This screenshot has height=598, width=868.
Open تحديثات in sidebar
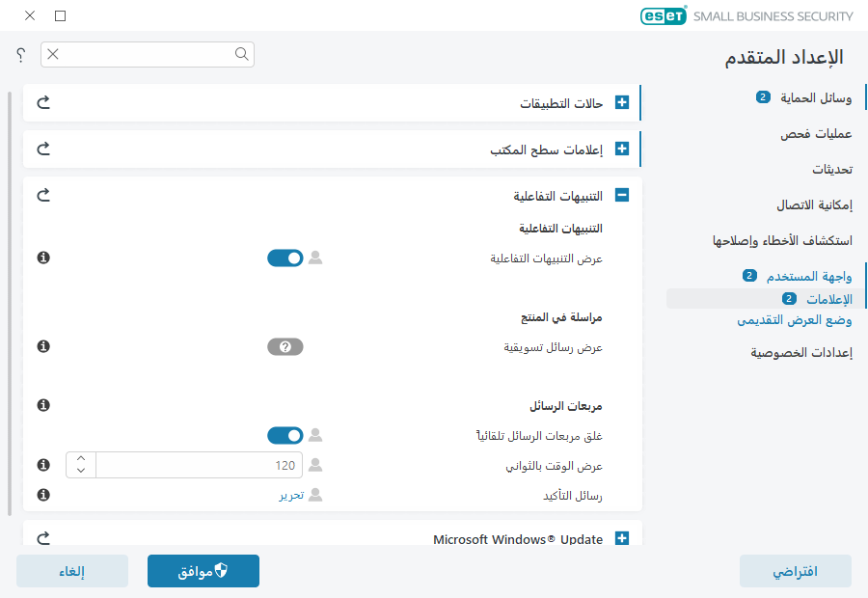pos(832,169)
